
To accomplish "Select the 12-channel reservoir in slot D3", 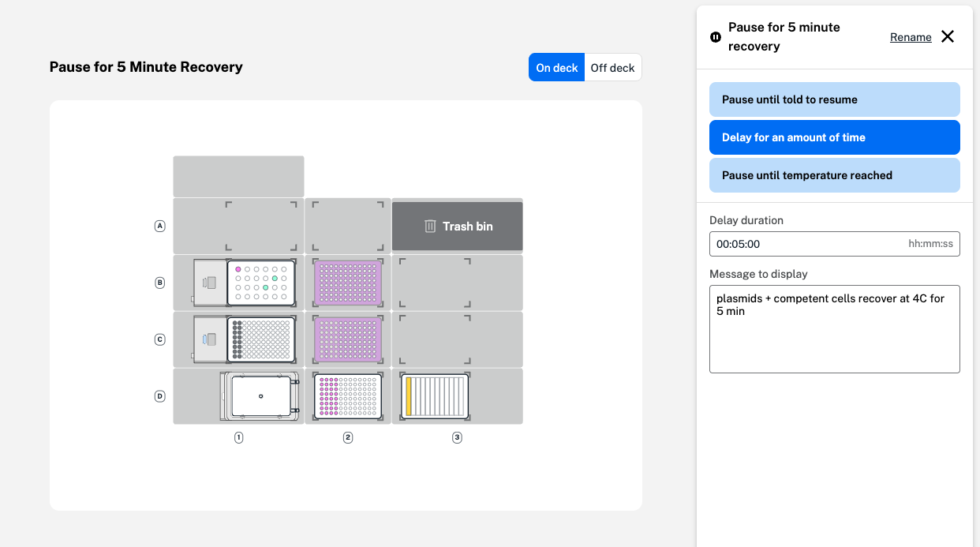I will (435, 396).
